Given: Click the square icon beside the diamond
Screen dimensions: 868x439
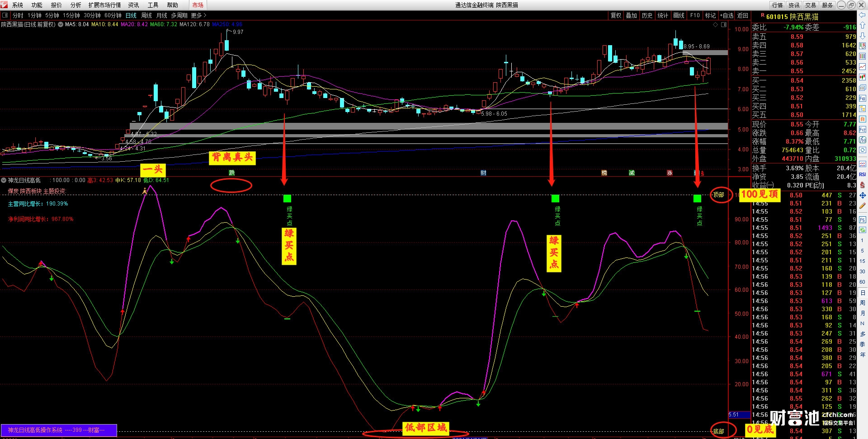Looking at the screenshot, I should 723,25.
